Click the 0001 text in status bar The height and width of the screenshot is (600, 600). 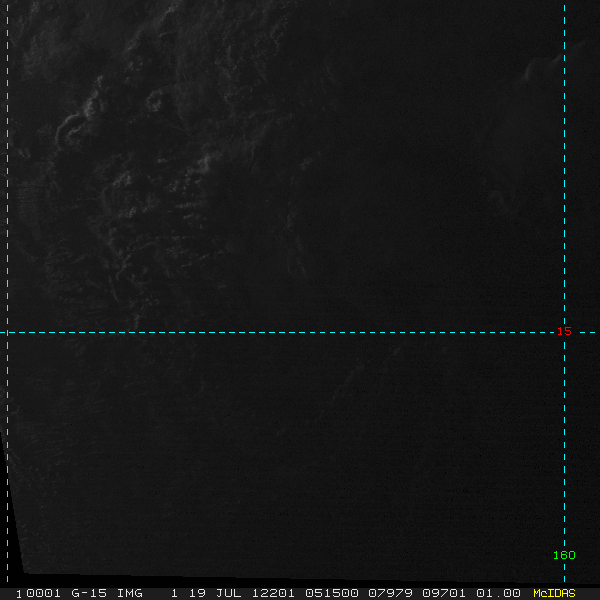(x=43, y=593)
